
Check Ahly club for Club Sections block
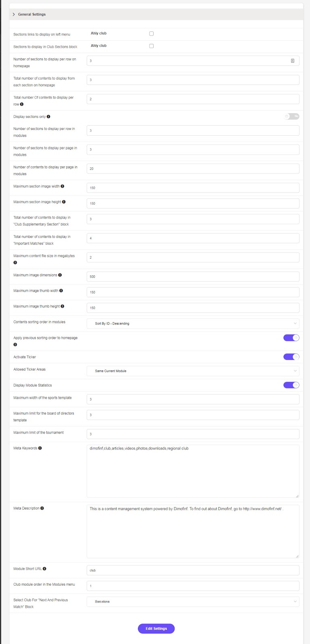coord(152,46)
